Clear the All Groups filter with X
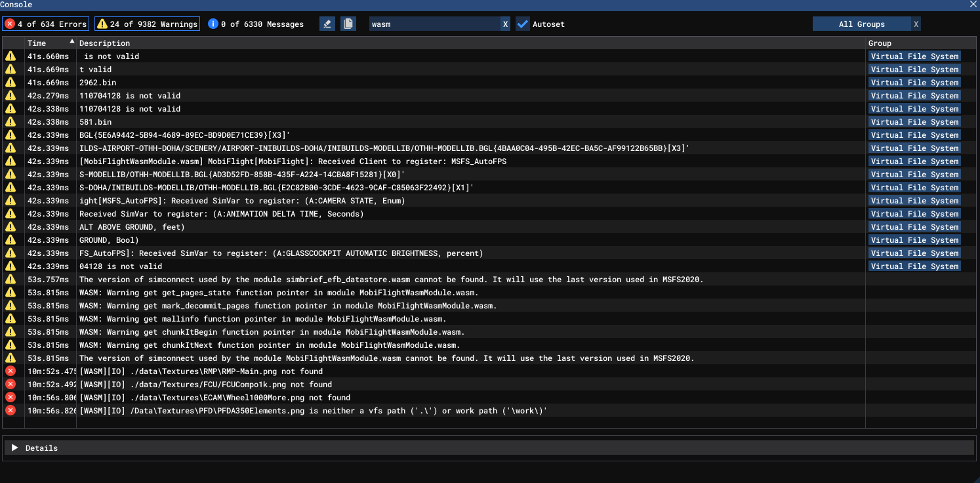The width and height of the screenshot is (980, 483). [x=916, y=24]
